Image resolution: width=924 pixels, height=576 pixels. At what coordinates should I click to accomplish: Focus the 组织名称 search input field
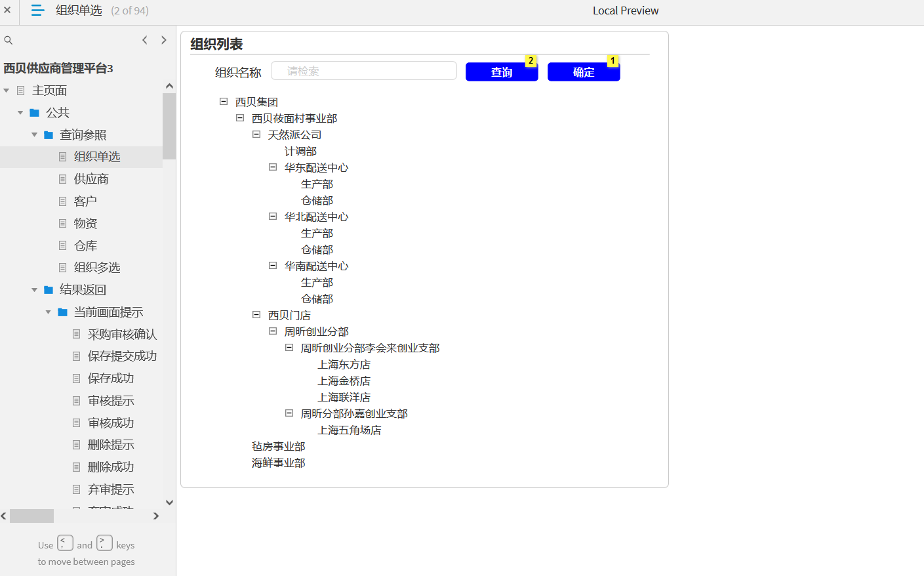pyautogui.click(x=364, y=71)
